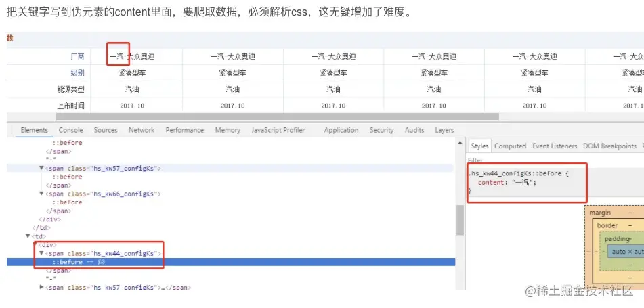Click the hs_kw44_configKs::before CSS selector

coord(515,173)
